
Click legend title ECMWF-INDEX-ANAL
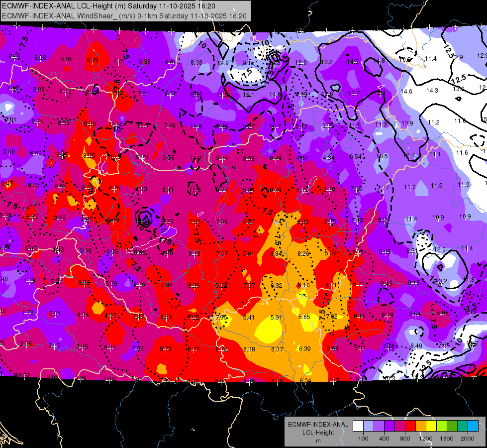coord(318,425)
